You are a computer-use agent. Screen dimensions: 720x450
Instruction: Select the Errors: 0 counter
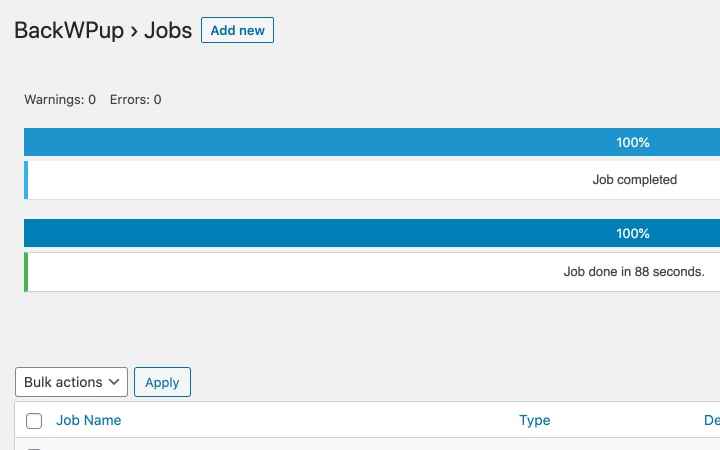click(x=135, y=100)
